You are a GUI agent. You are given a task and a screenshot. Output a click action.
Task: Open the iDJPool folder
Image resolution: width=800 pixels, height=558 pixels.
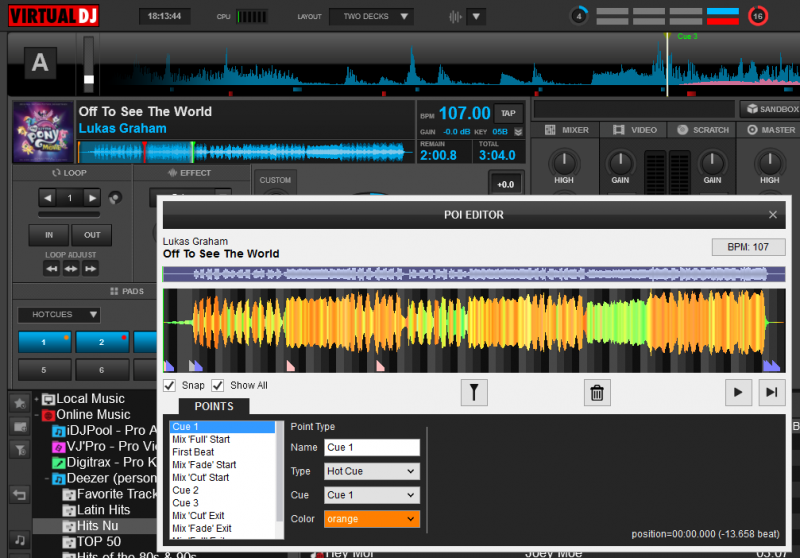click(x=105, y=430)
